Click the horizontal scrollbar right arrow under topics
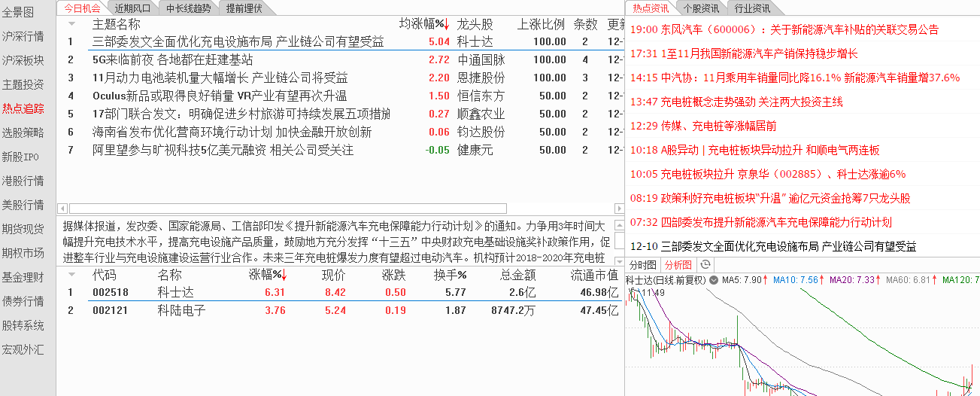This screenshot has width=980, height=396. click(618, 209)
